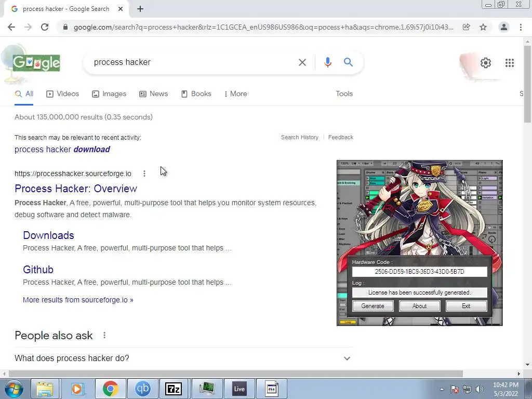532x399 pixels.
Task: Open the system monitor taskbar app
Action: (207, 389)
